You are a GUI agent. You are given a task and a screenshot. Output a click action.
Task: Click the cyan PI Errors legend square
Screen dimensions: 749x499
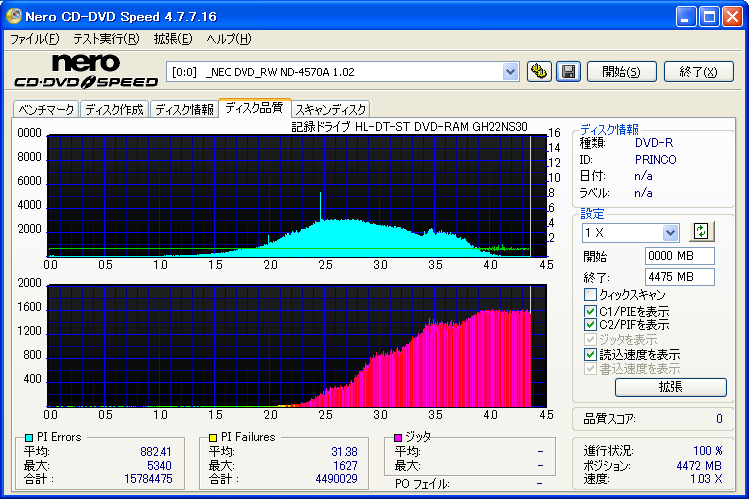[x=29, y=437]
